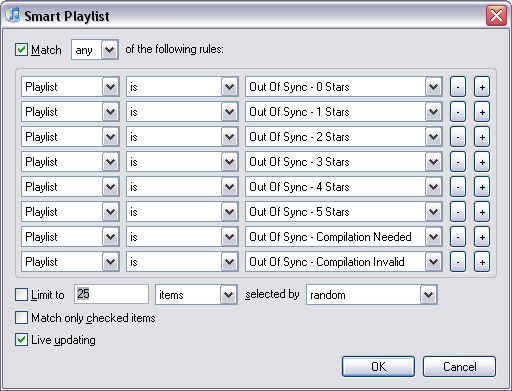The width and height of the screenshot is (512, 391).
Task: Add a rule after the '1 Stars' row
Action: click(482, 112)
